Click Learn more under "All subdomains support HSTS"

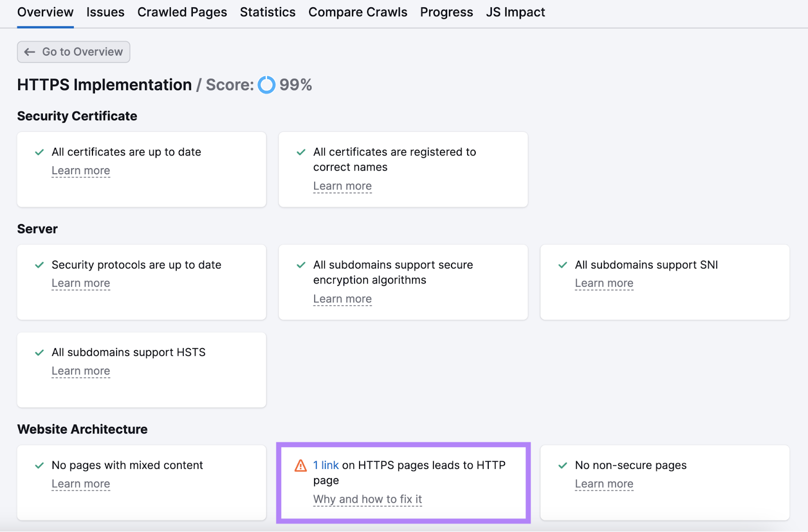80,370
